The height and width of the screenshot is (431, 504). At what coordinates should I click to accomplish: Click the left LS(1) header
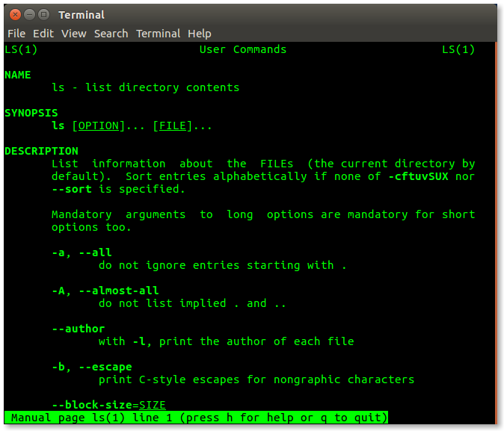click(x=21, y=49)
